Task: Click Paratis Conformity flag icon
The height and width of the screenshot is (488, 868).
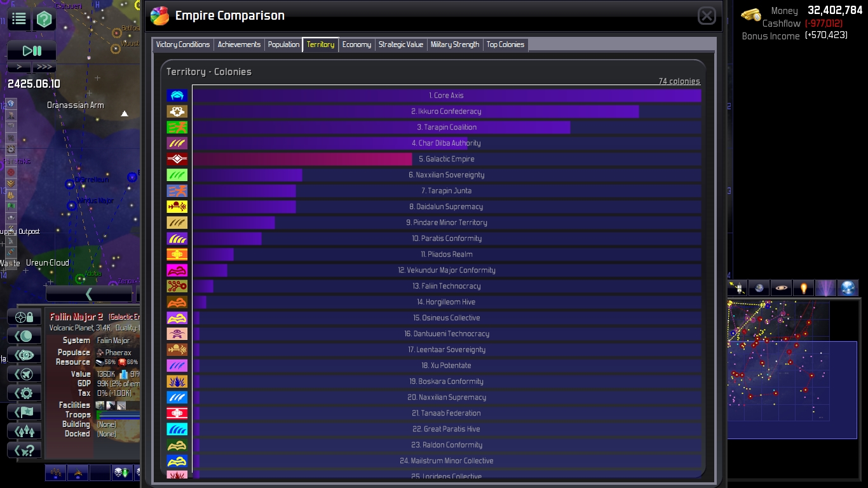Action: click(x=177, y=238)
